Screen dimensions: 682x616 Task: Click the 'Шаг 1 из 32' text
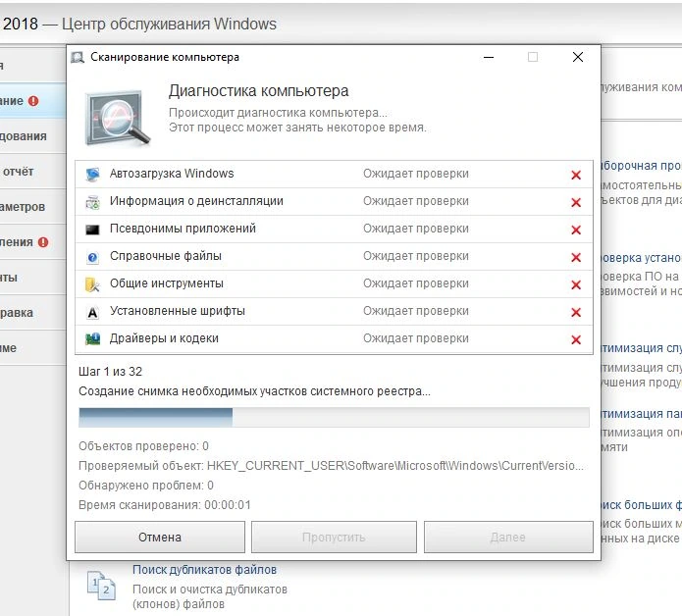tap(111, 371)
